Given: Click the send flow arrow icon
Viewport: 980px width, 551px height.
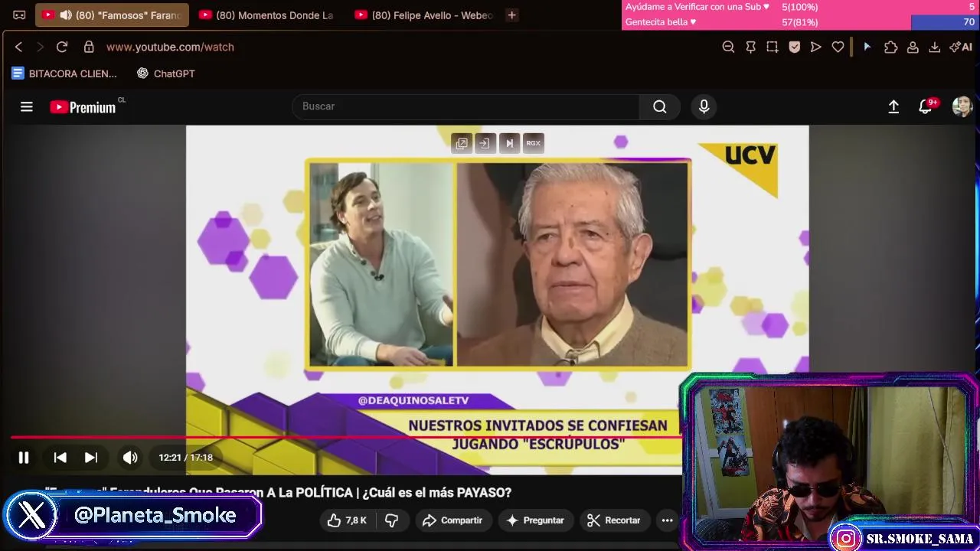Looking at the screenshot, I should click(x=816, y=47).
